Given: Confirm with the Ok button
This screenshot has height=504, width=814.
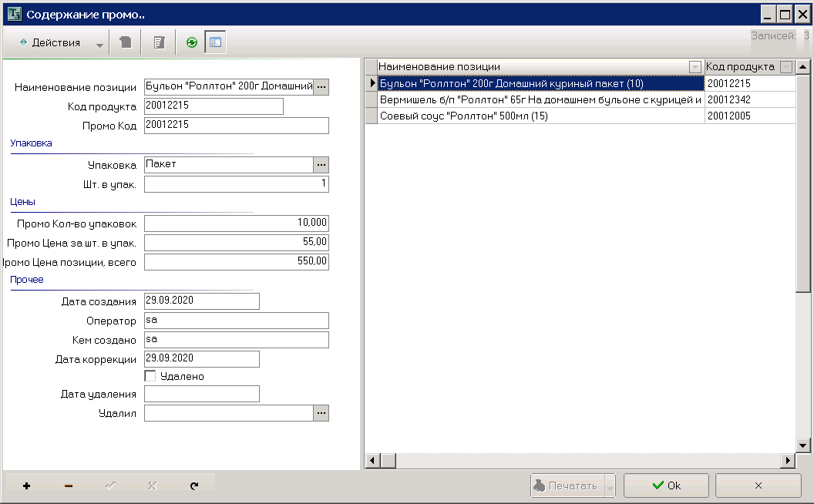Looking at the screenshot, I should click(x=666, y=486).
